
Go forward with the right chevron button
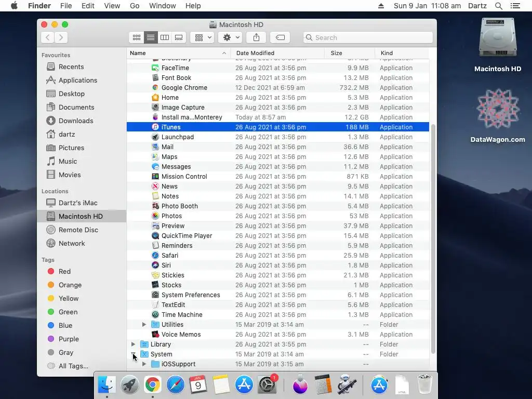pyautogui.click(x=61, y=37)
